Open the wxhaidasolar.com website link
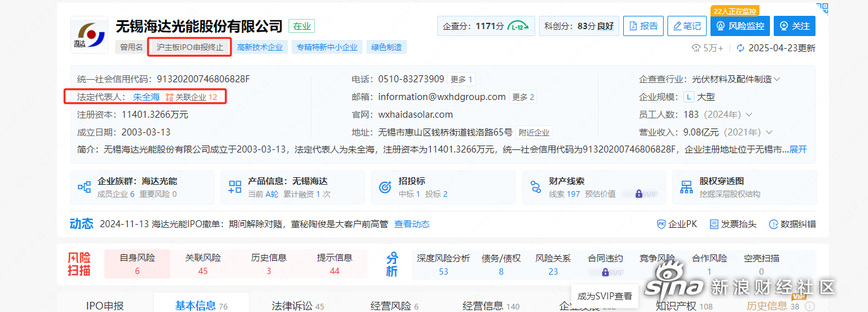Viewport: 868px width, 312px height. coord(416,115)
